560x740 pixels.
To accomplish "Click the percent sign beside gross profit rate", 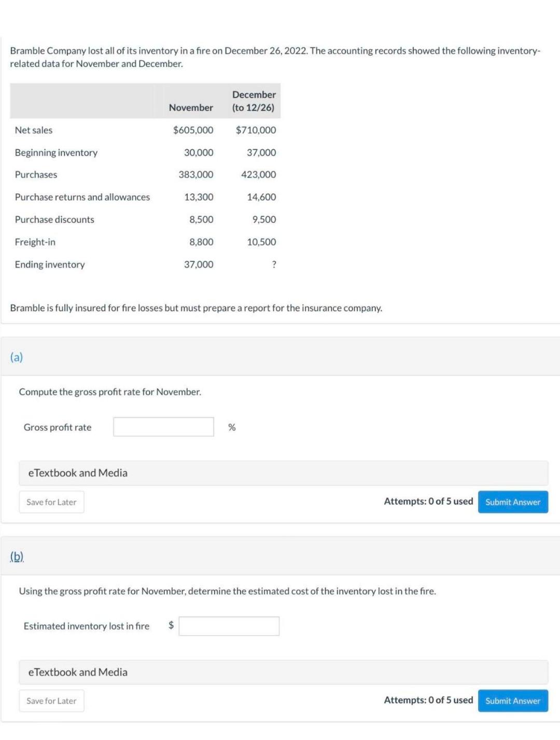I will point(232,427).
